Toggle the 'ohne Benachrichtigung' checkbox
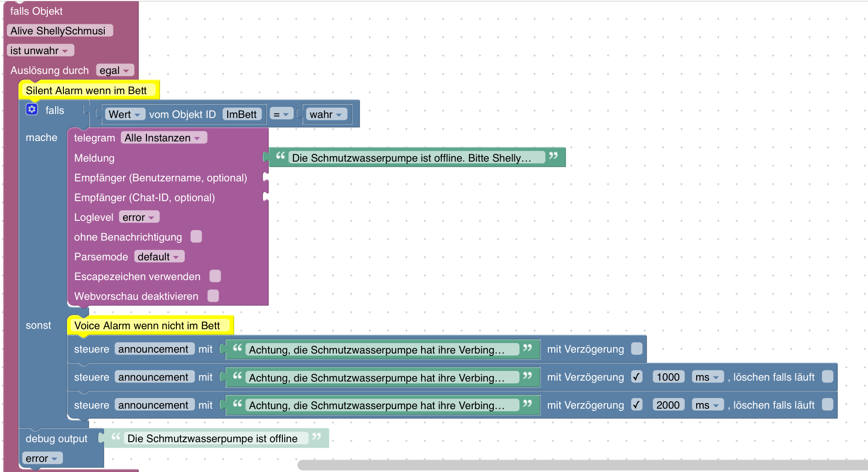Image resolution: width=868 pixels, height=472 pixels. pyautogui.click(x=196, y=236)
